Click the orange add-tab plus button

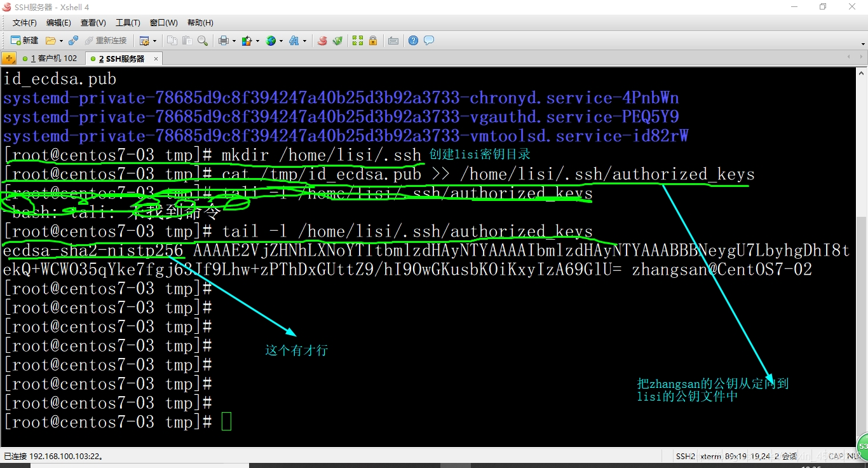pos(8,59)
